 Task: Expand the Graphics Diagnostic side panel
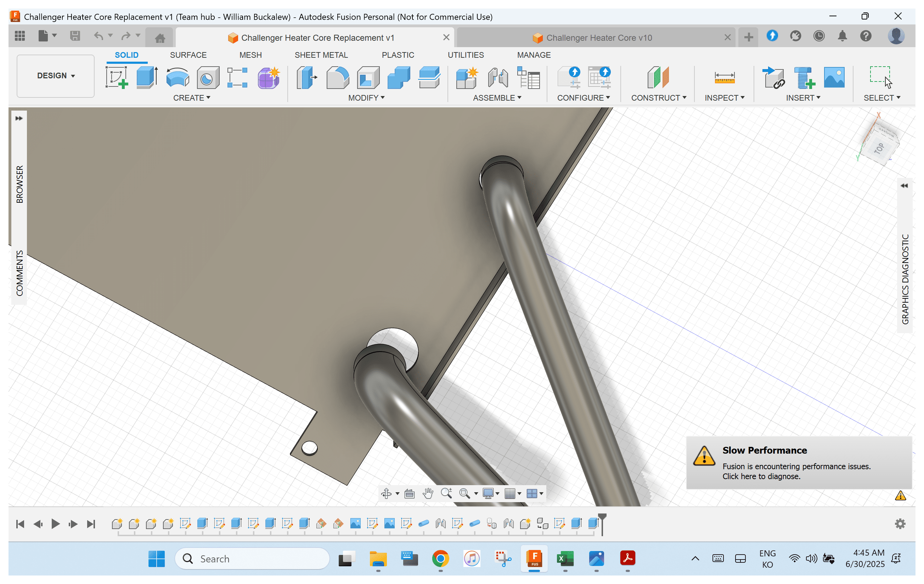[904, 186]
